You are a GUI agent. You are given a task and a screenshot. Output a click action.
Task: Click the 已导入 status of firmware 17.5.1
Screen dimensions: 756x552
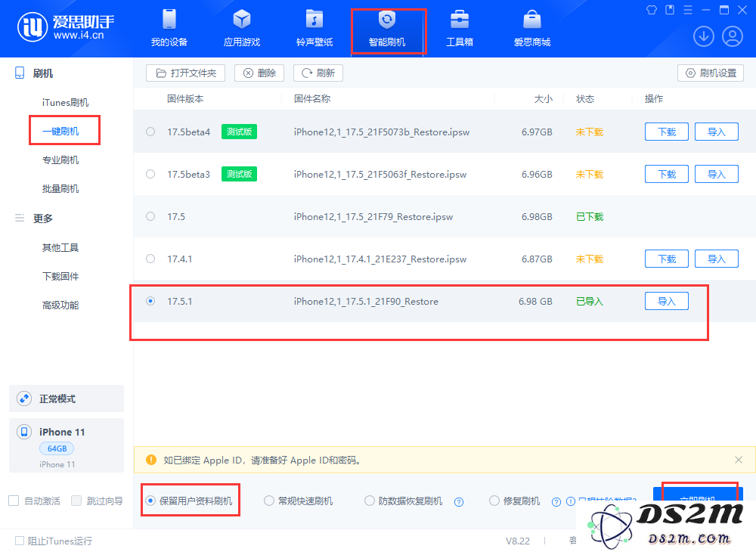click(590, 302)
